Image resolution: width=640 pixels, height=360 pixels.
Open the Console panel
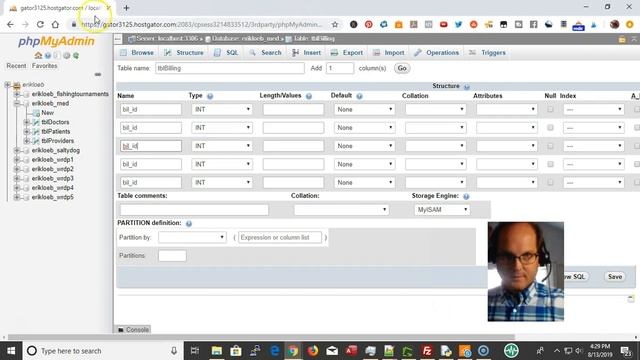(133, 329)
